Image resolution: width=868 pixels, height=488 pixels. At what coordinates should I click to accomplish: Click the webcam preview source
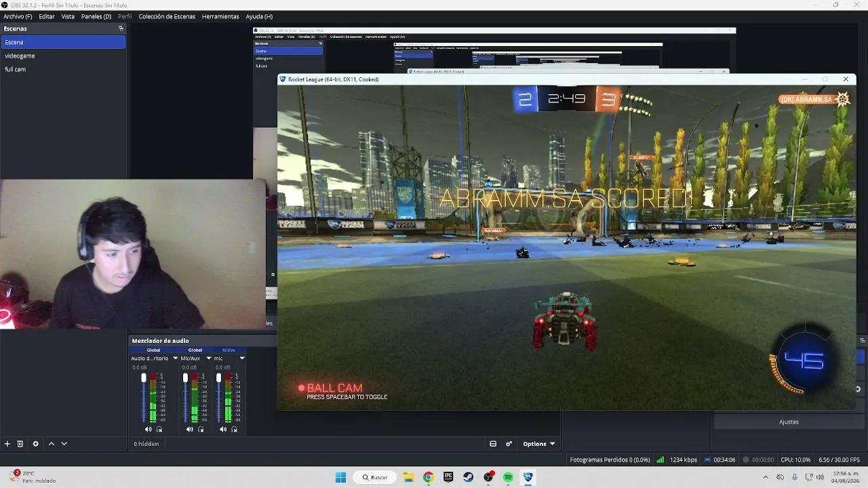(x=133, y=254)
